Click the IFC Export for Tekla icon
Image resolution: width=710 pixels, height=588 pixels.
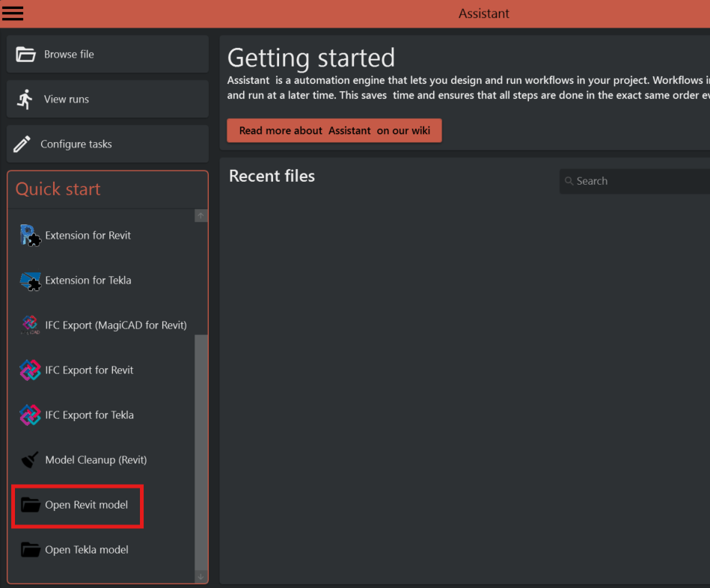click(30, 415)
